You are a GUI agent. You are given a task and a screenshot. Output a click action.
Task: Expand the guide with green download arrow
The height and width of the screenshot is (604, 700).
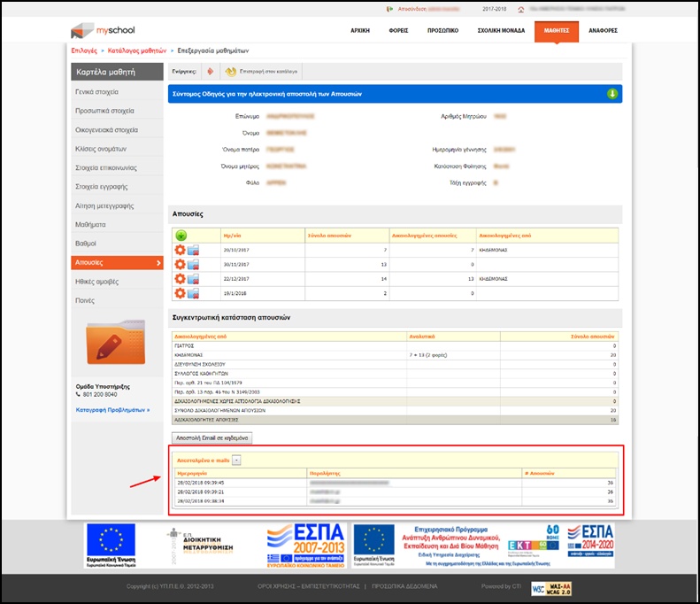612,94
